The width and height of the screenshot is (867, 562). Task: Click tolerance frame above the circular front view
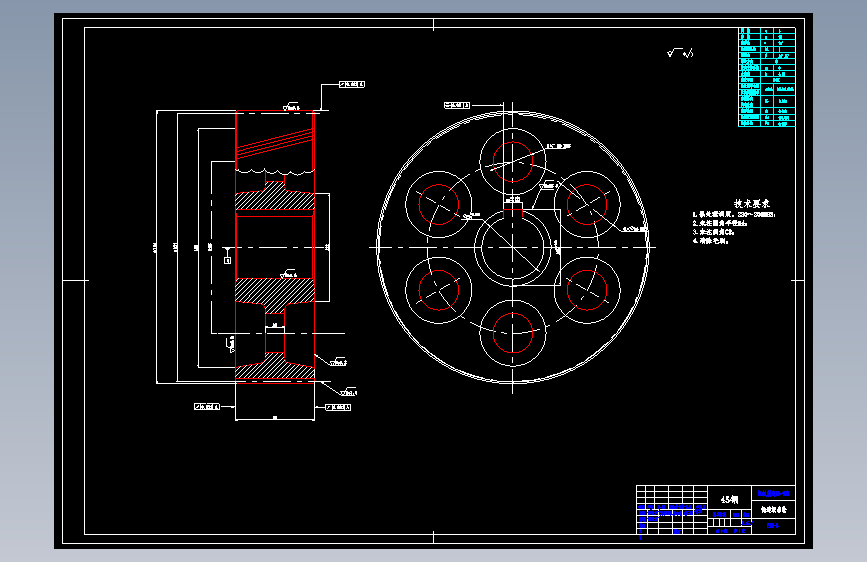click(x=457, y=105)
